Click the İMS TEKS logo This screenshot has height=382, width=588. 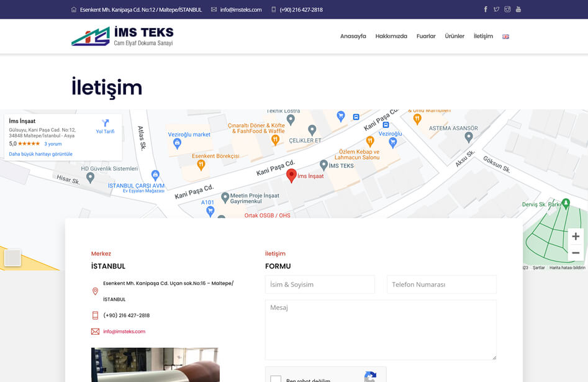point(122,36)
